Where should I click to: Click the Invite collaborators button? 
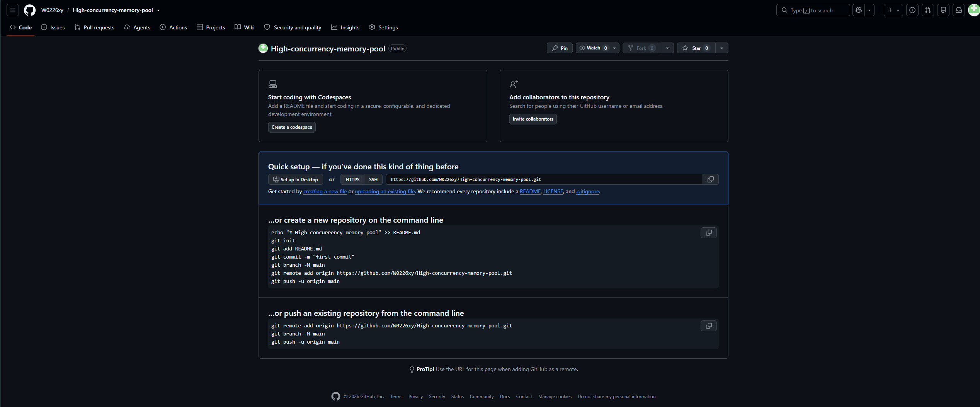click(533, 119)
